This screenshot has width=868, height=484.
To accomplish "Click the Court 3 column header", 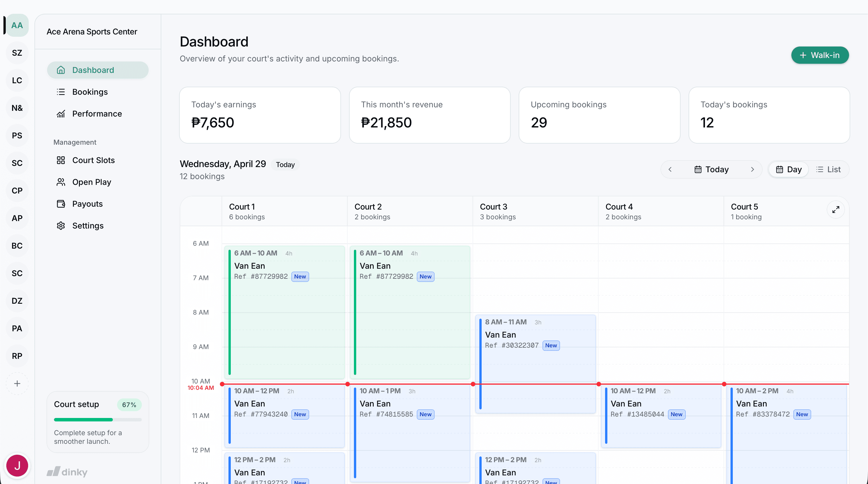I will [x=535, y=211].
